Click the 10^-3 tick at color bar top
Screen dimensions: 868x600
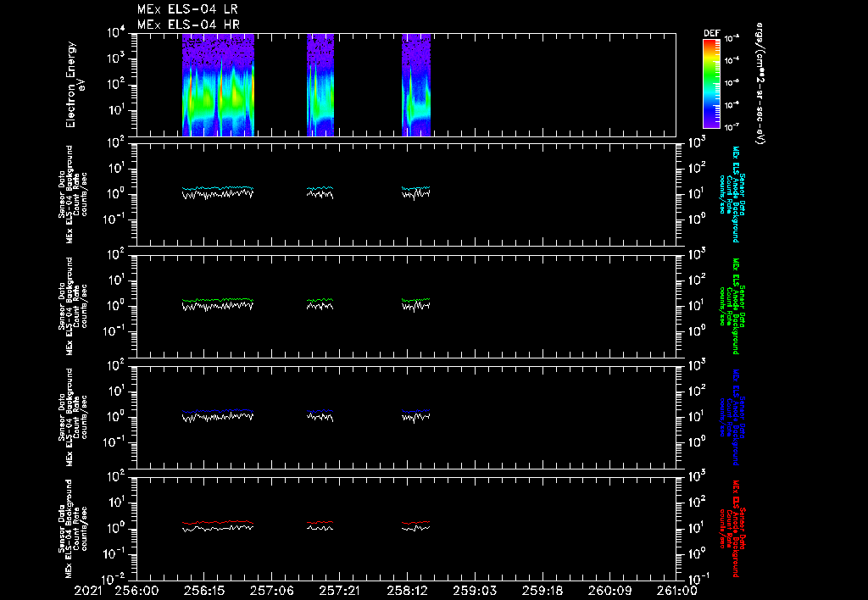(732, 38)
